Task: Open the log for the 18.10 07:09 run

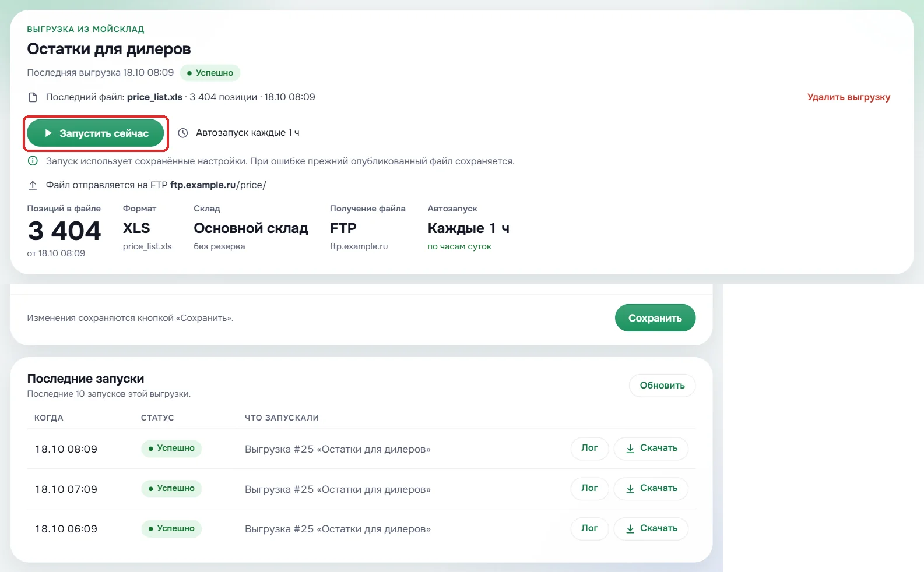Action: coord(589,489)
